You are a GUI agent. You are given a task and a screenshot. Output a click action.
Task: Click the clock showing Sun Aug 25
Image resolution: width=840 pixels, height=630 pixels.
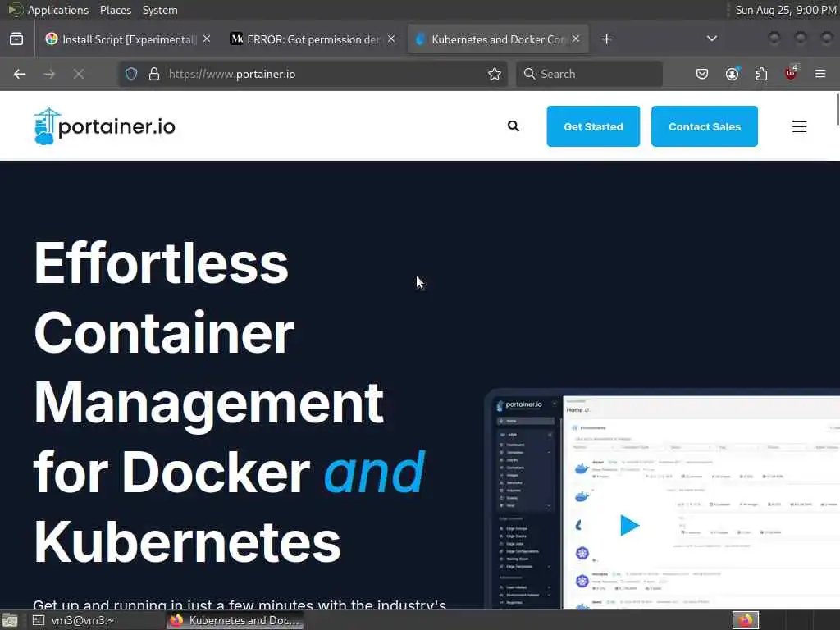click(x=785, y=10)
